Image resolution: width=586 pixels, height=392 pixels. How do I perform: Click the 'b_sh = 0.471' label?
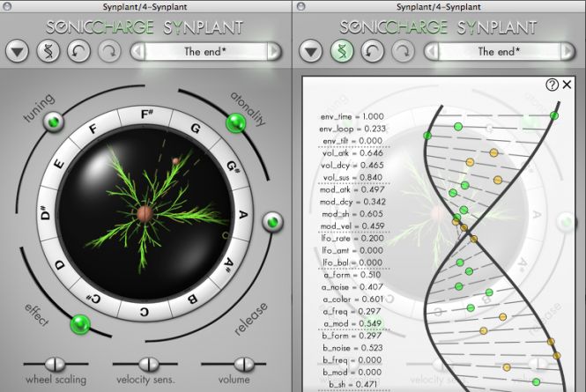pos(353,384)
